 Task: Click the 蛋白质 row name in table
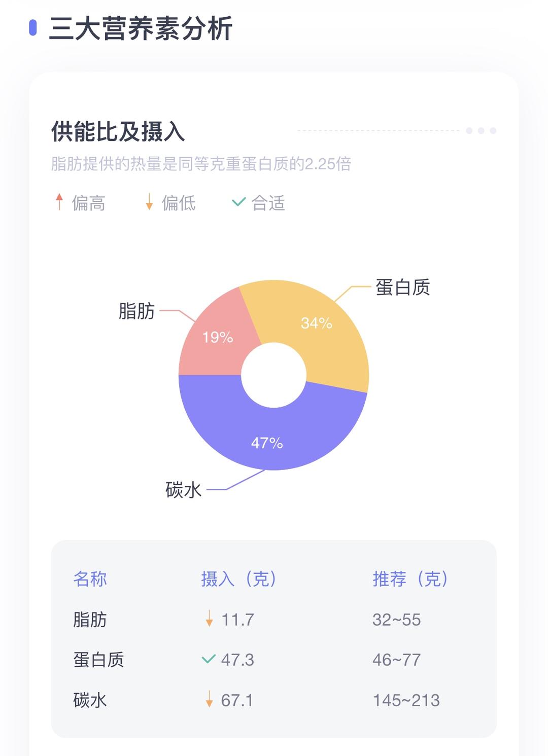[98, 660]
